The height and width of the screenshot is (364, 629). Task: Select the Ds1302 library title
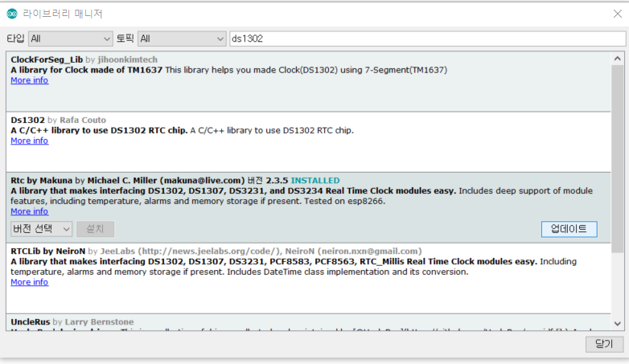coord(27,120)
